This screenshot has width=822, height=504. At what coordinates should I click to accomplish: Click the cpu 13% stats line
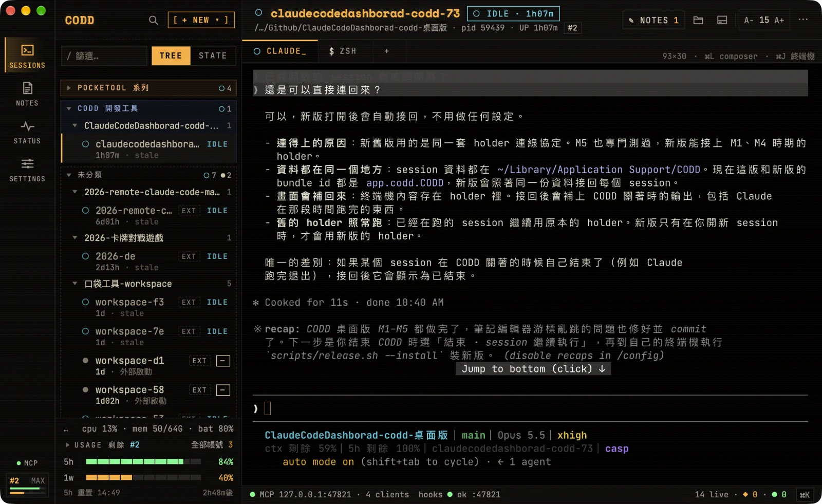(x=158, y=428)
